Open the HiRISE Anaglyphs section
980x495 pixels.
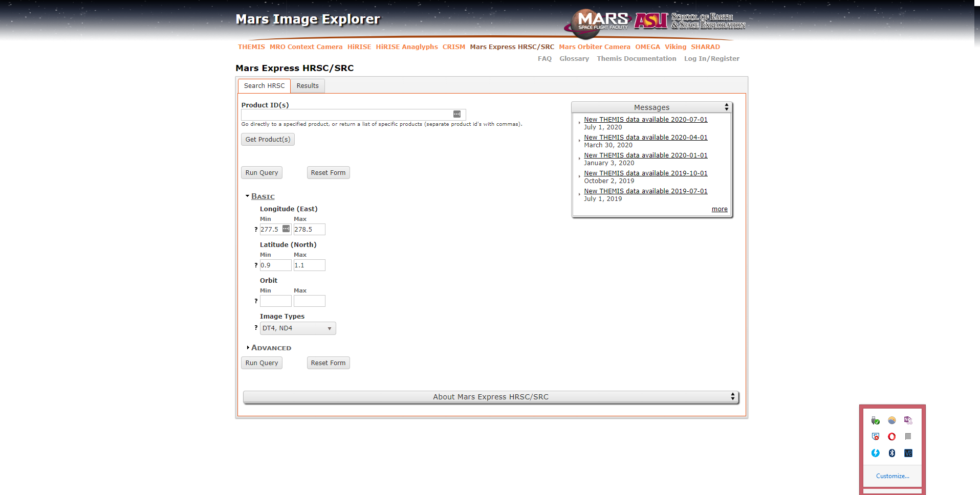[407, 47]
